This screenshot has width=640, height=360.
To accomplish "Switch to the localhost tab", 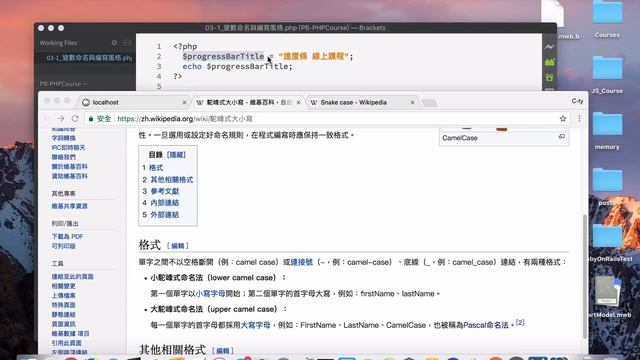I will 133,102.
